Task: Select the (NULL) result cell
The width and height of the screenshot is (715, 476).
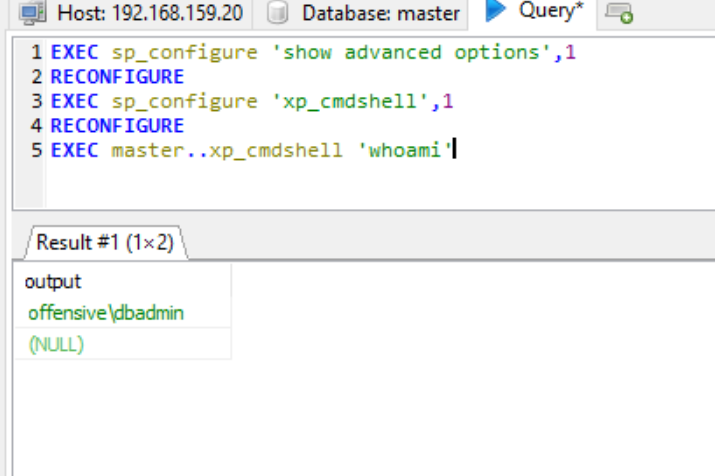Action: point(56,344)
